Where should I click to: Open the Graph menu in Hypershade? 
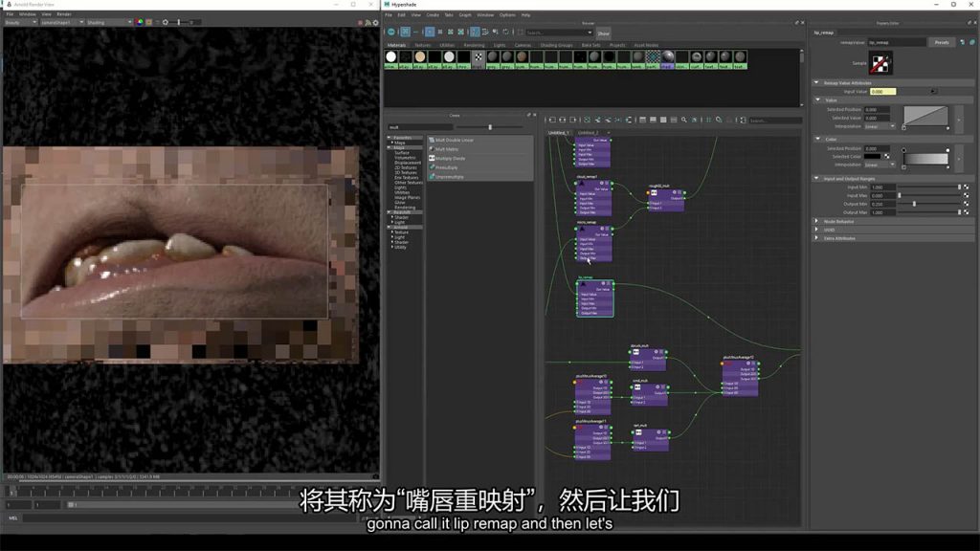465,15
